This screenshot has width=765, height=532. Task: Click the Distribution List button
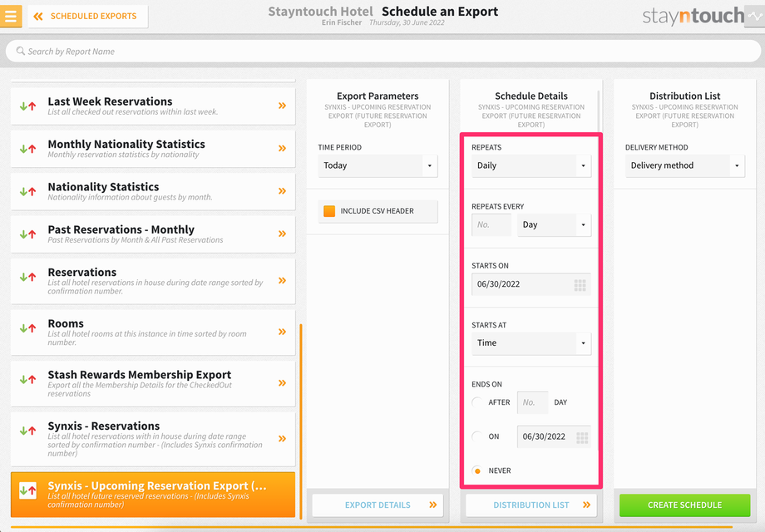(531, 505)
